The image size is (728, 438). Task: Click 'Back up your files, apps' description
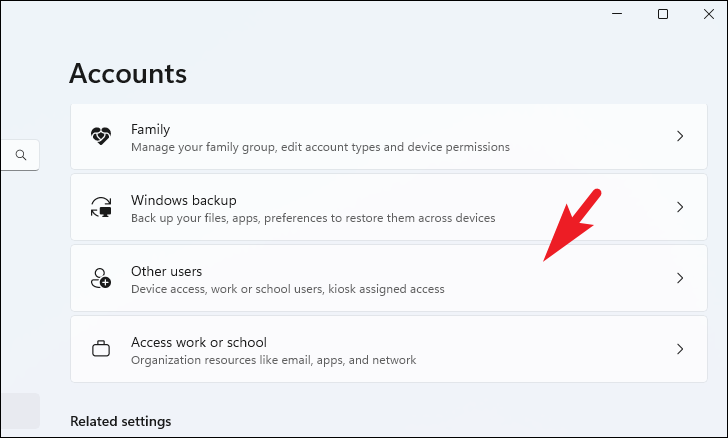[313, 218]
